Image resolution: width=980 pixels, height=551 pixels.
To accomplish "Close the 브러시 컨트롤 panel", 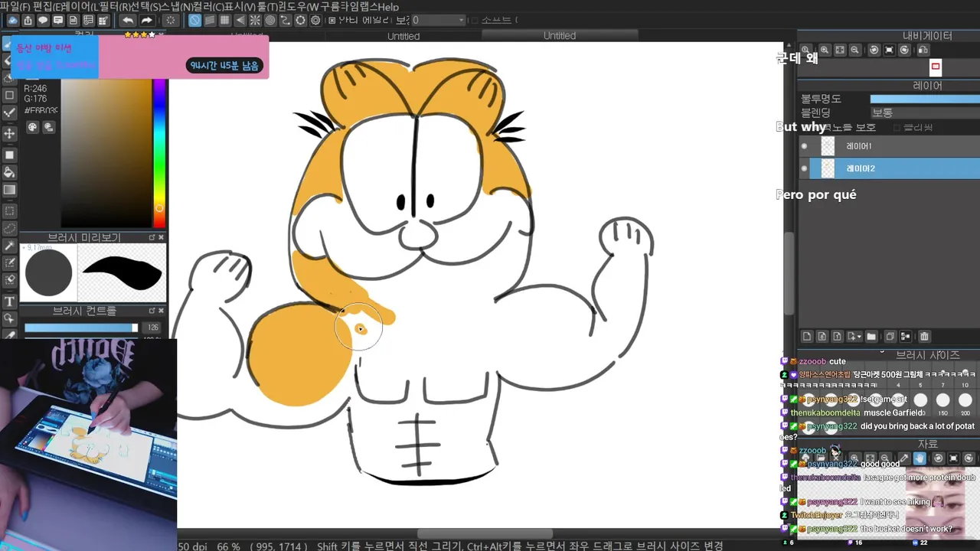I will [x=161, y=311].
